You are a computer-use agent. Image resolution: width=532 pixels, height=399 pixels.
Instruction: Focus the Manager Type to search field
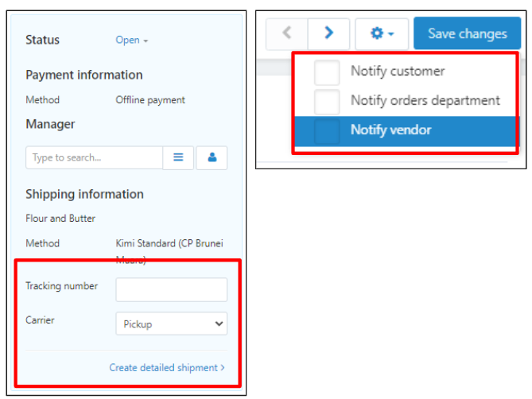point(94,157)
